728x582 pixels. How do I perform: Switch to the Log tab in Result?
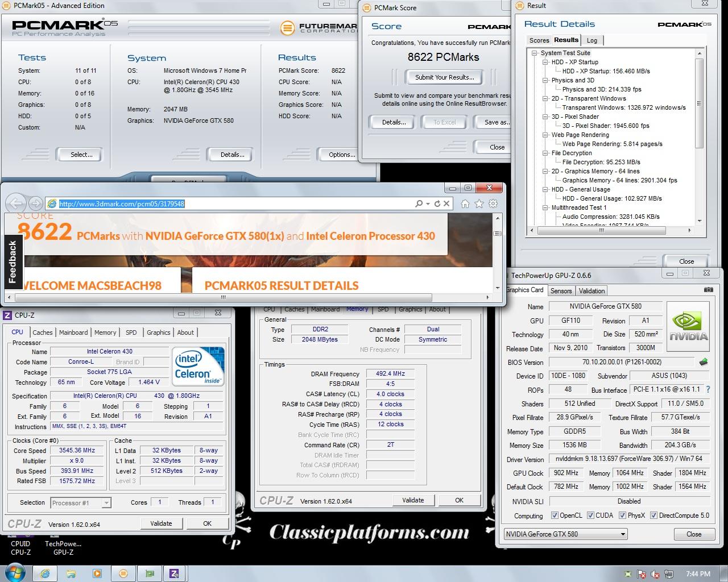pyautogui.click(x=592, y=40)
